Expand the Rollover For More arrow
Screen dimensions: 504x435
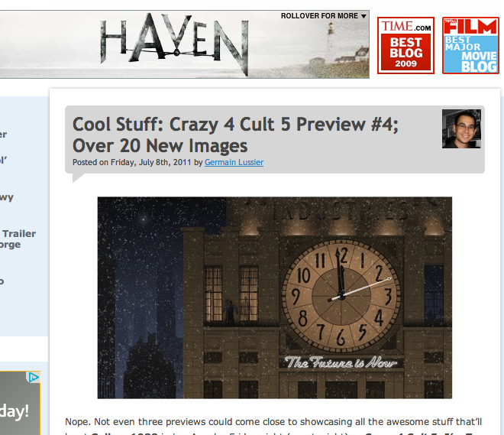pyautogui.click(x=363, y=16)
